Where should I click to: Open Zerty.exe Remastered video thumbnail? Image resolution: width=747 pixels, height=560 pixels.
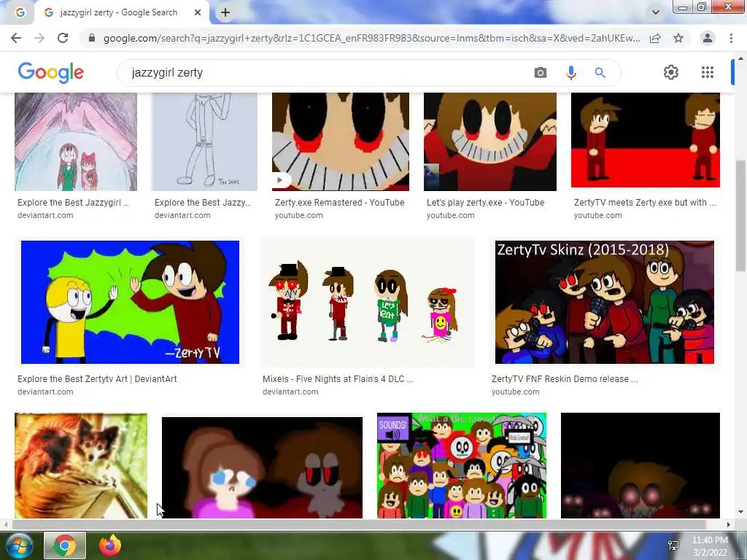point(340,141)
